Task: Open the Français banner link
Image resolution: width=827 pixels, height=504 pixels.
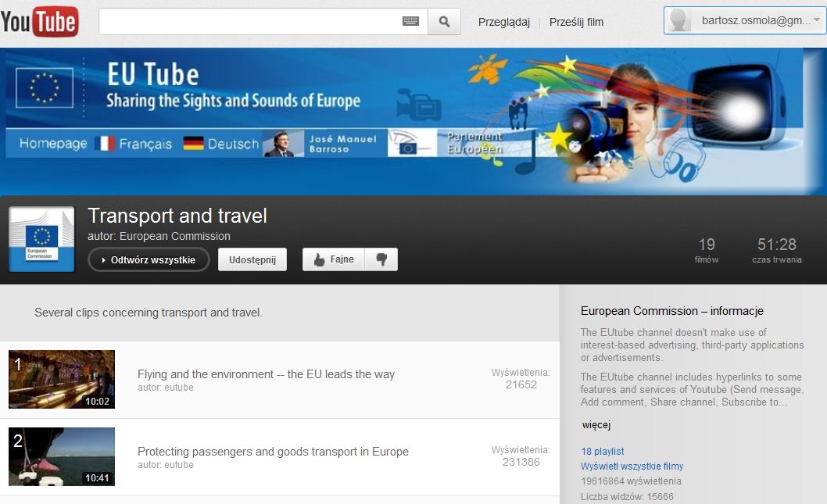Action: [x=145, y=144]
